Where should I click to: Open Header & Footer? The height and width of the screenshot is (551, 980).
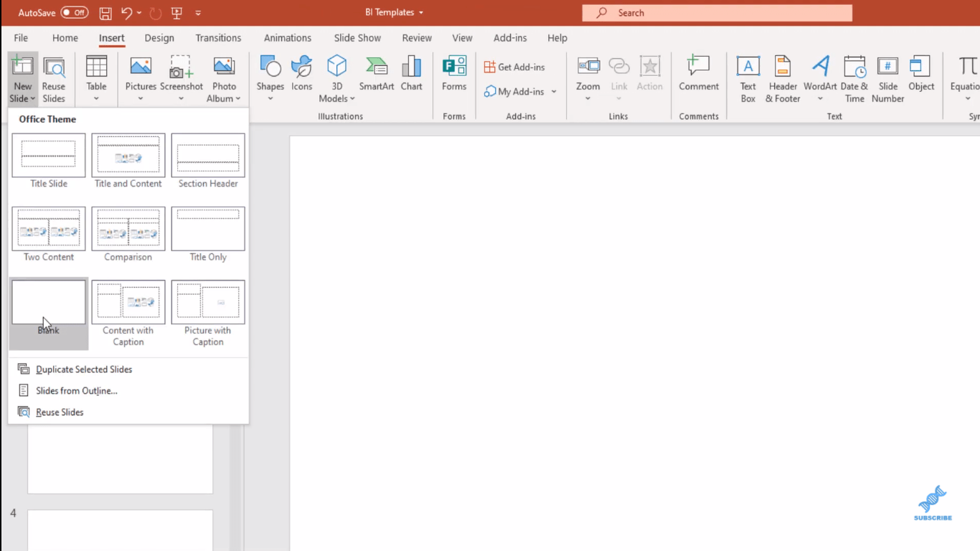click(783, 80)
